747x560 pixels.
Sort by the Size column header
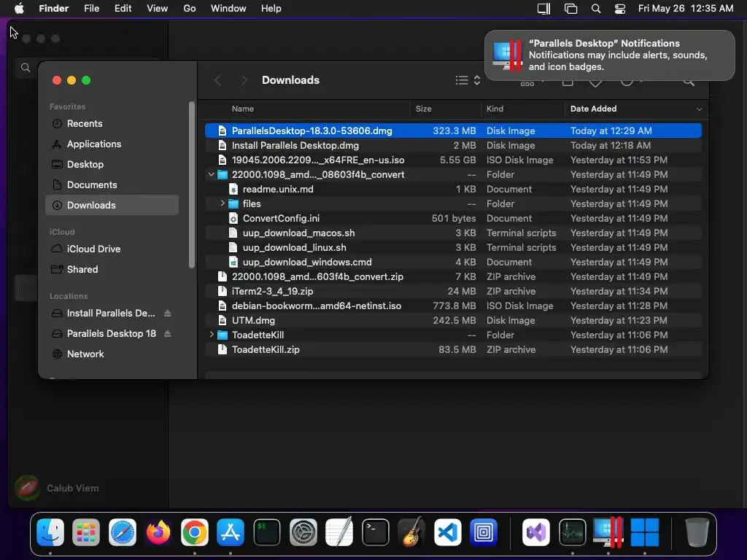(424, 109)
